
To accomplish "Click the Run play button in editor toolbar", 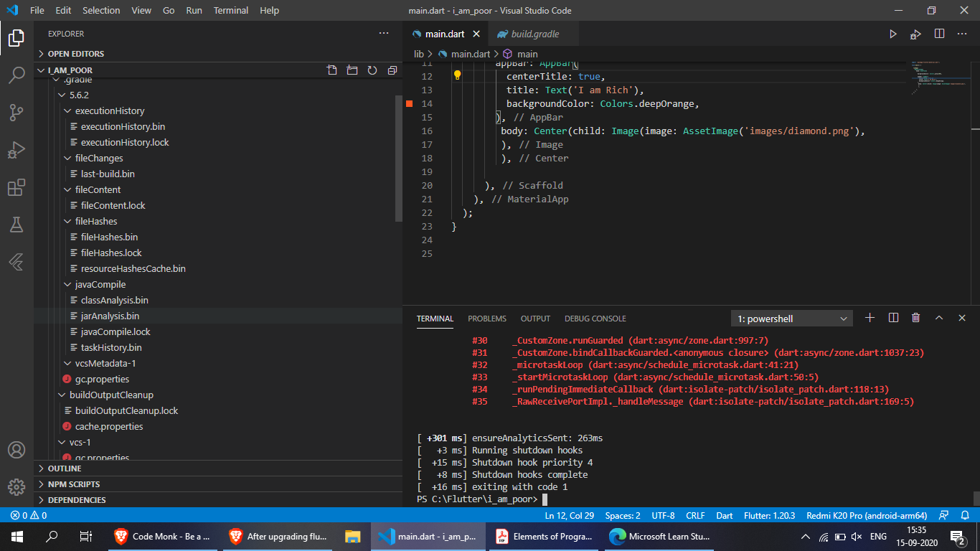I will point(893,34).
